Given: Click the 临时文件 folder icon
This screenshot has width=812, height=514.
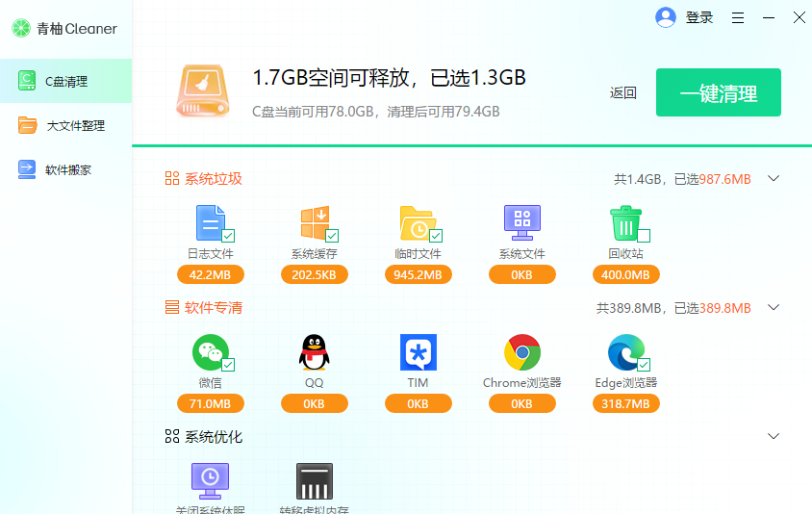Looking at the screenshot, I should 418,223.
